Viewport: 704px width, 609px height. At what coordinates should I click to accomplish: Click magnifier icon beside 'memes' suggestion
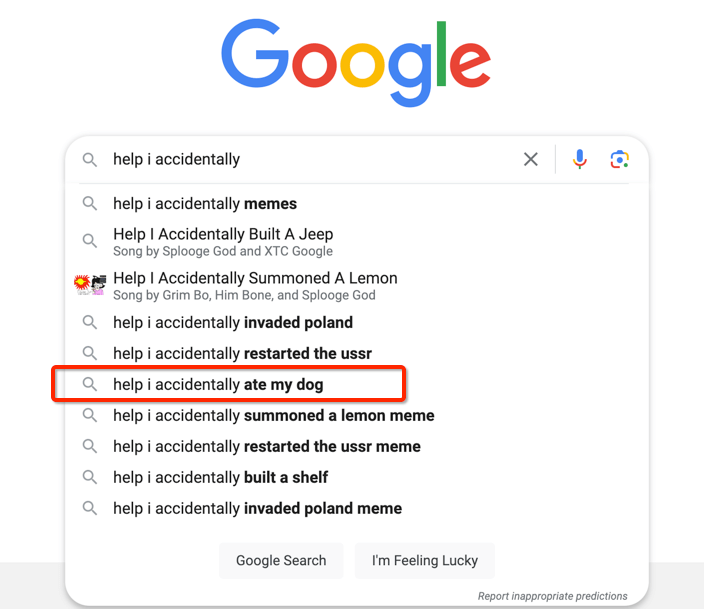[x=90, y=203]
